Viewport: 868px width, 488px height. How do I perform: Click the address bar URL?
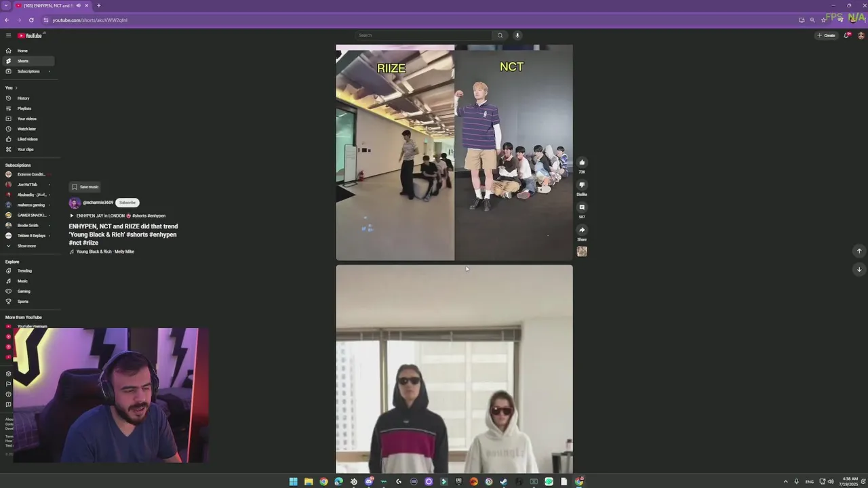[90, 20]
